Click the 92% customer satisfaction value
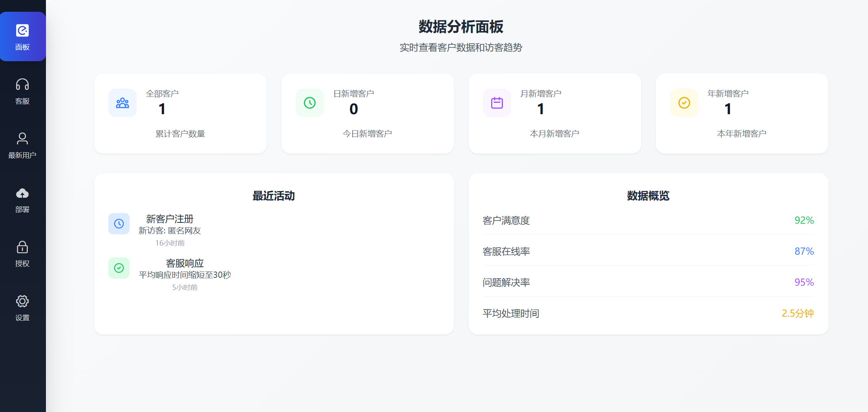The image size is (868, 412). [x=804, y=221]
